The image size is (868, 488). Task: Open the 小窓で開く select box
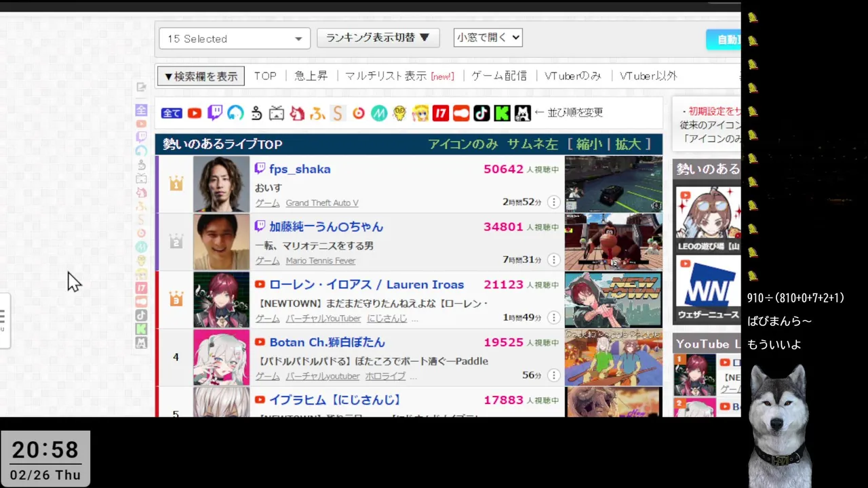pyautogui.click(x=488, y=38)
